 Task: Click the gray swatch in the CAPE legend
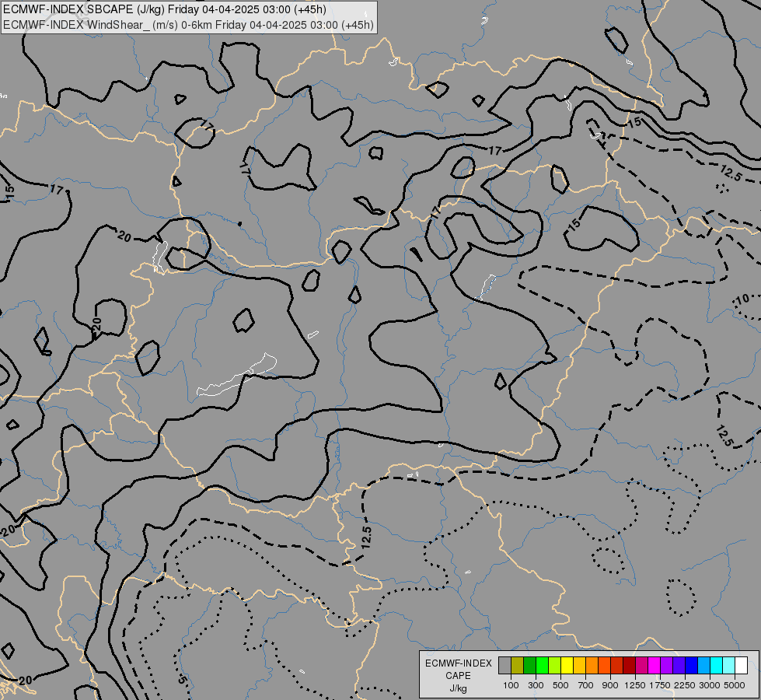coord(504,665)
